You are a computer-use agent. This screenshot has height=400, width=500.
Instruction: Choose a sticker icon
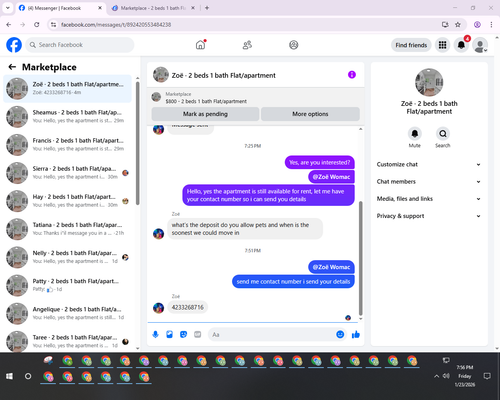point(183,334)
